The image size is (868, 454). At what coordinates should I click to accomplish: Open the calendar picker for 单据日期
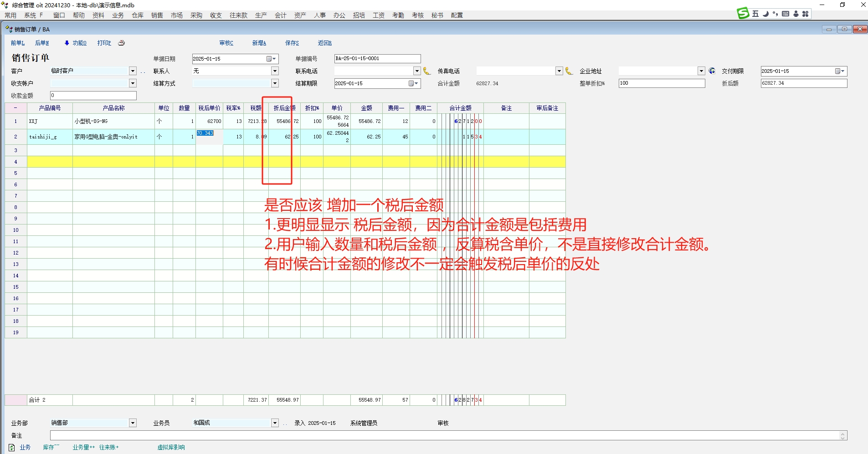tap(271, 59)
